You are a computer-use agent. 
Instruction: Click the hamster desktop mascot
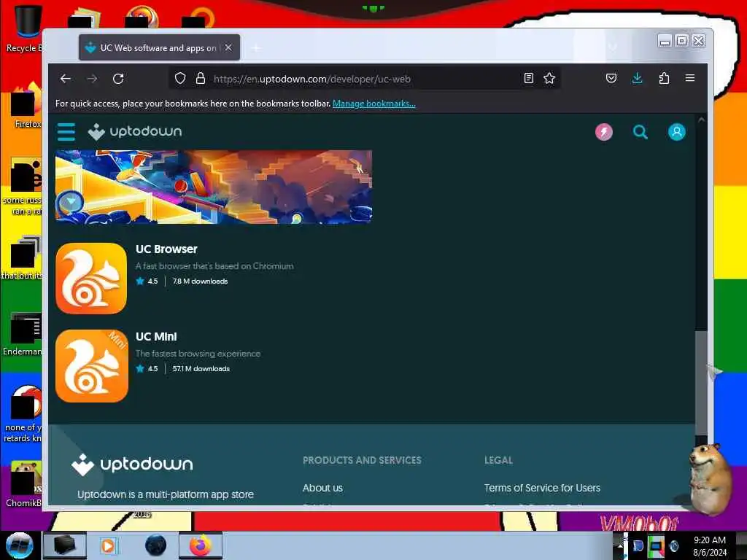tap(711, 478)
